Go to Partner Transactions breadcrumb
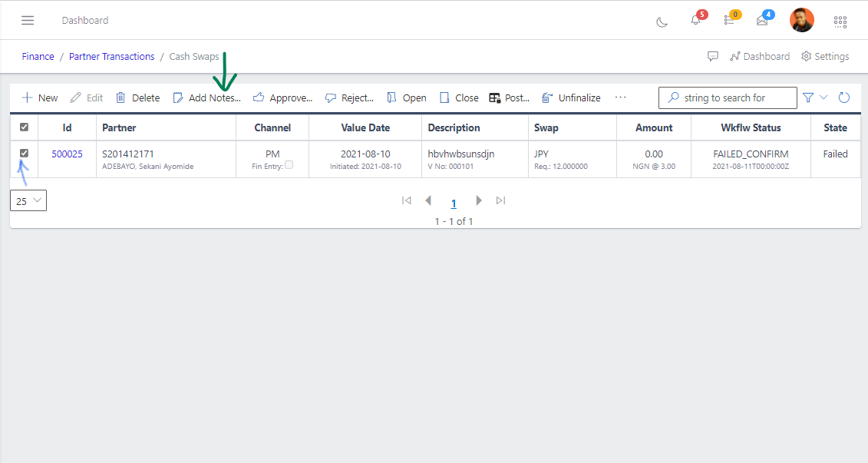This screenshot has width=868, height=463. [111, 56]
